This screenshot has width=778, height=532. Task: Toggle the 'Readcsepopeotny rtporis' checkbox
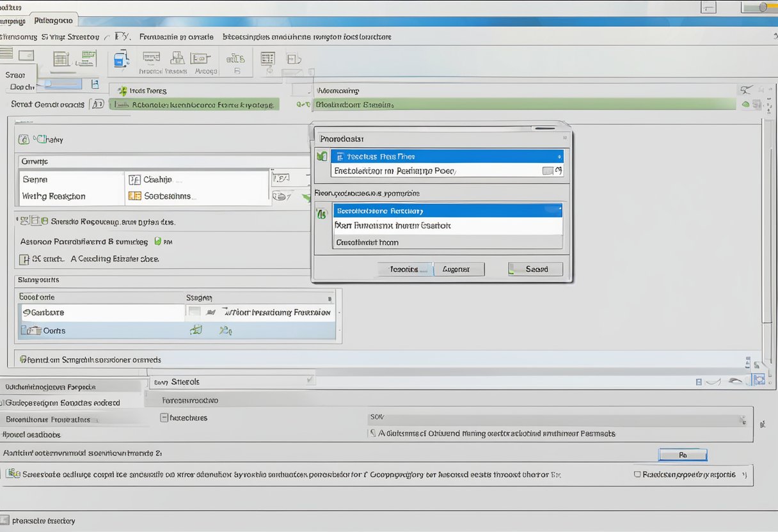[x=637, y=474]
